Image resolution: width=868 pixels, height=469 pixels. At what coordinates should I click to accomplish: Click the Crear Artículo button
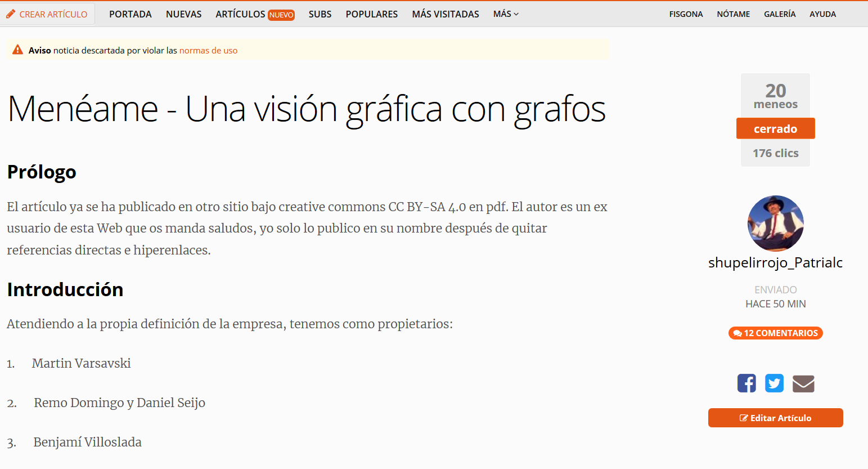click(47, 14)
